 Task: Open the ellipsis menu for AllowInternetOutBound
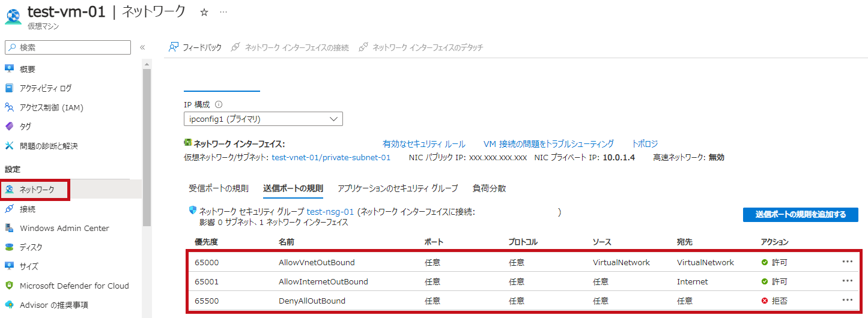coord(848,281)
